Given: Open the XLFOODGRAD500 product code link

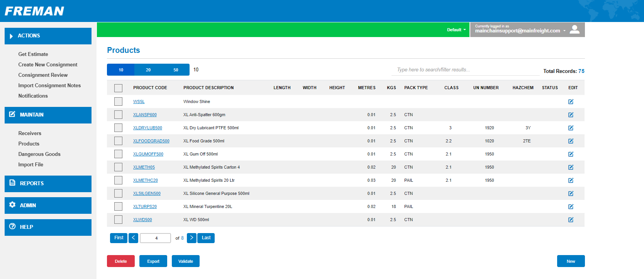Looking at the screenshot, I should (x=151, y=141).
